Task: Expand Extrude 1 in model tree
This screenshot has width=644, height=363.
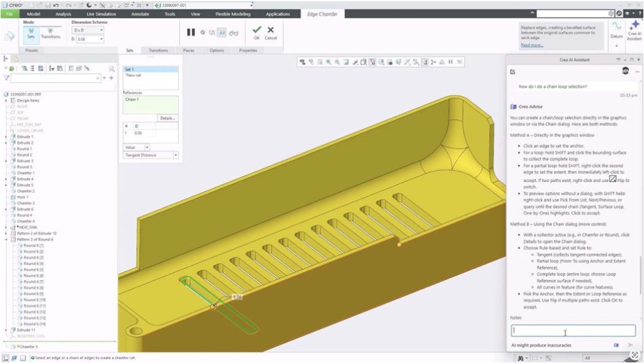Action: [x=6, y=137]
